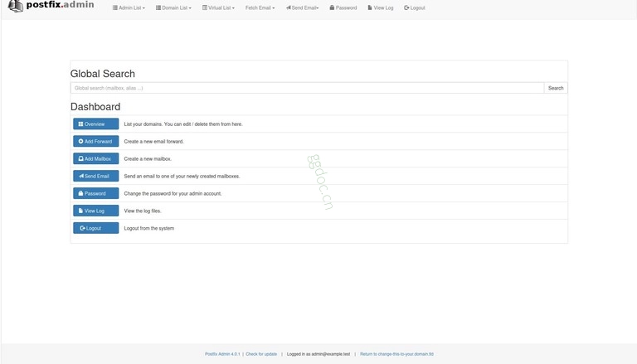Follow Return to change-this-to-your.domain.tld link
This screenshot has height=364, width=637.
tap(396, 354)
